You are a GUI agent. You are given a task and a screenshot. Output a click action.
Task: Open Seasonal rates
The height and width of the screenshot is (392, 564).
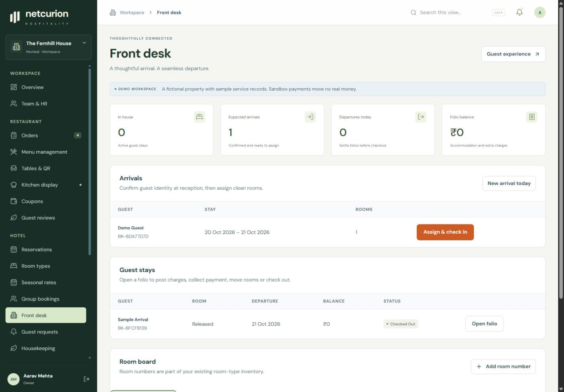[46, 282]
